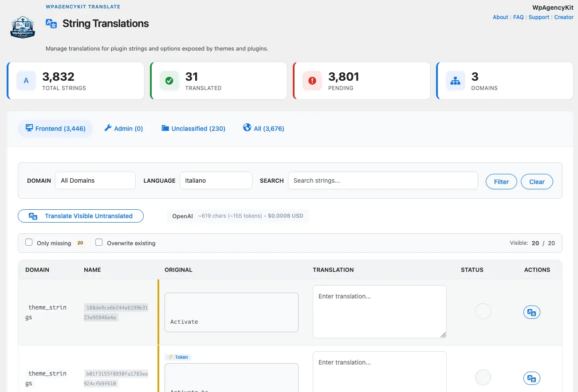
Task: Open the About link
Action: pyautogui.click(x=500, y=17)
